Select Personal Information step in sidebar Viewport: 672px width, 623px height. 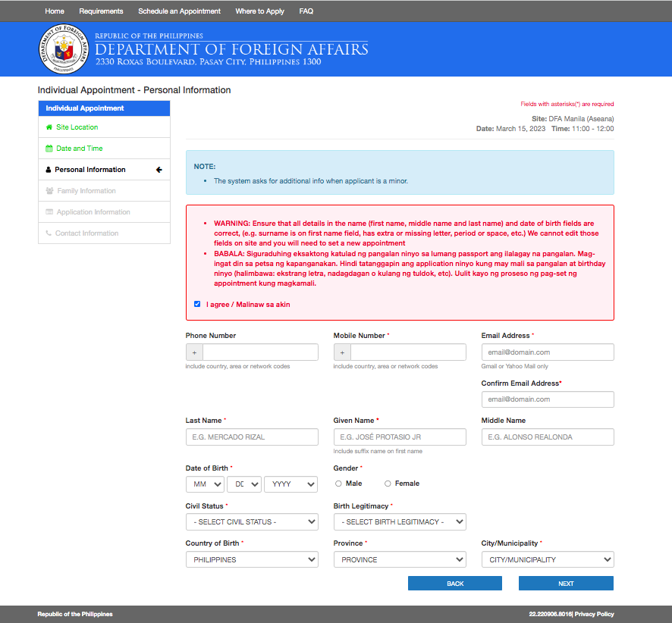104,170
